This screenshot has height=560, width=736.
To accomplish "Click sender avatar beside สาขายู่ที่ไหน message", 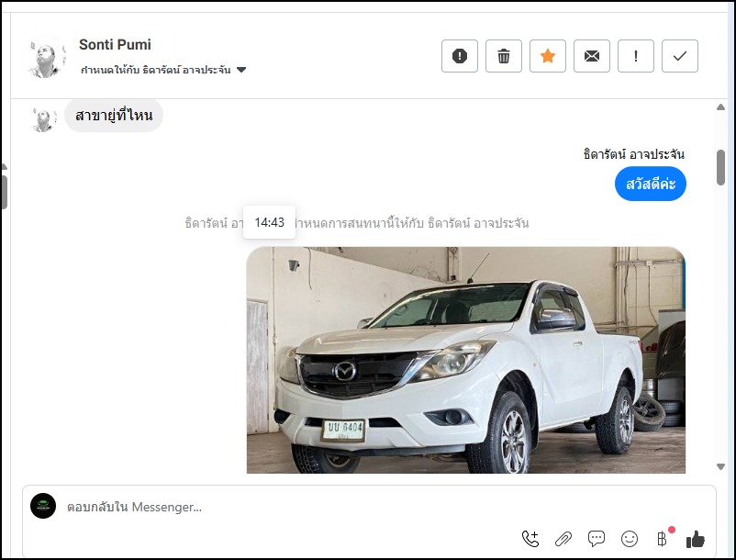I will point(43,119).
